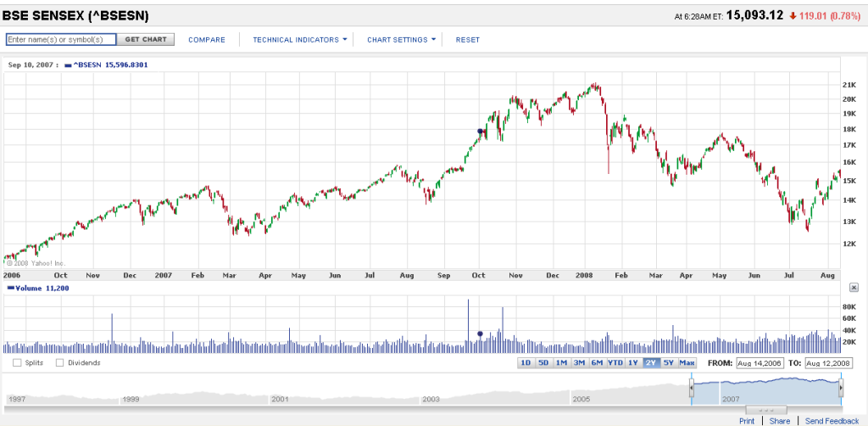Select the 5D time range
Image resolution: width=868 pixels, height=426 pixels.
coord(543,363)
